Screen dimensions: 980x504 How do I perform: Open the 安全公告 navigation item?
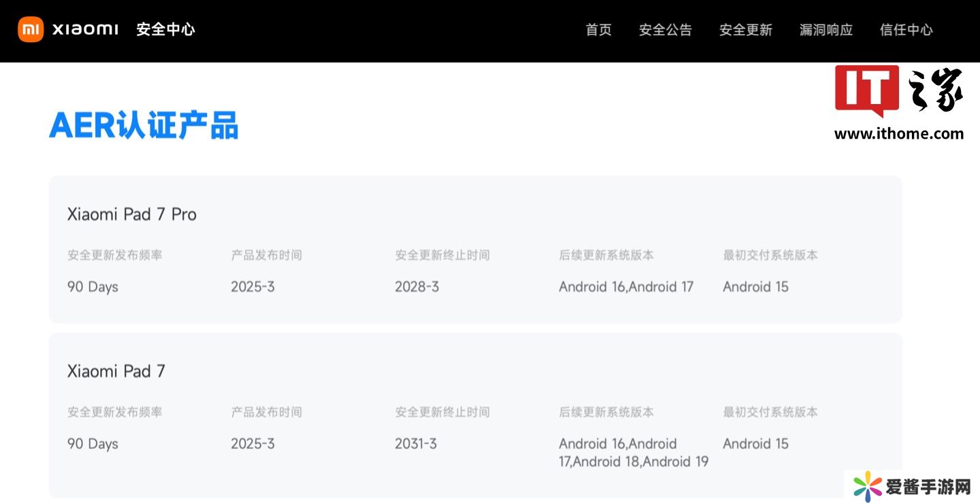pyautogui.click(x=665, y=30)
